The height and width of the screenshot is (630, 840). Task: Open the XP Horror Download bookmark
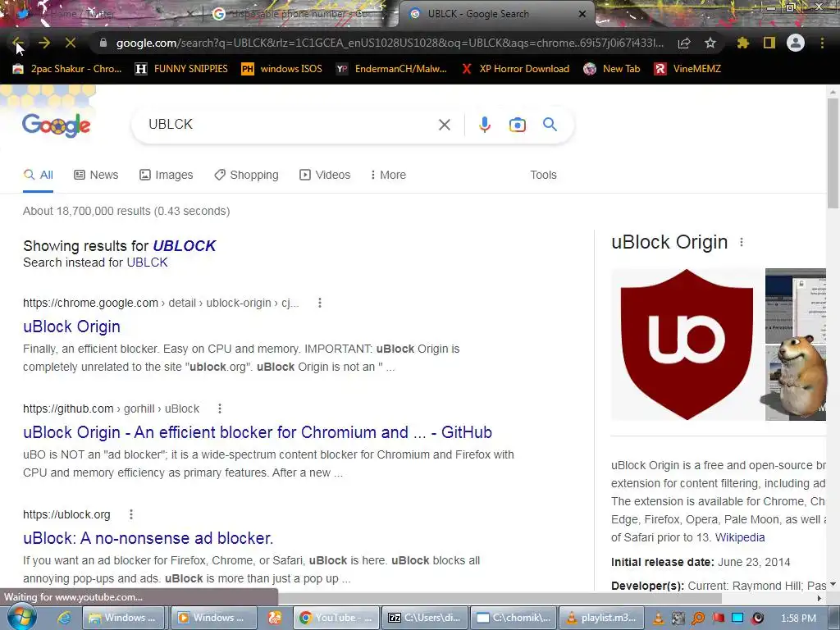515,69
